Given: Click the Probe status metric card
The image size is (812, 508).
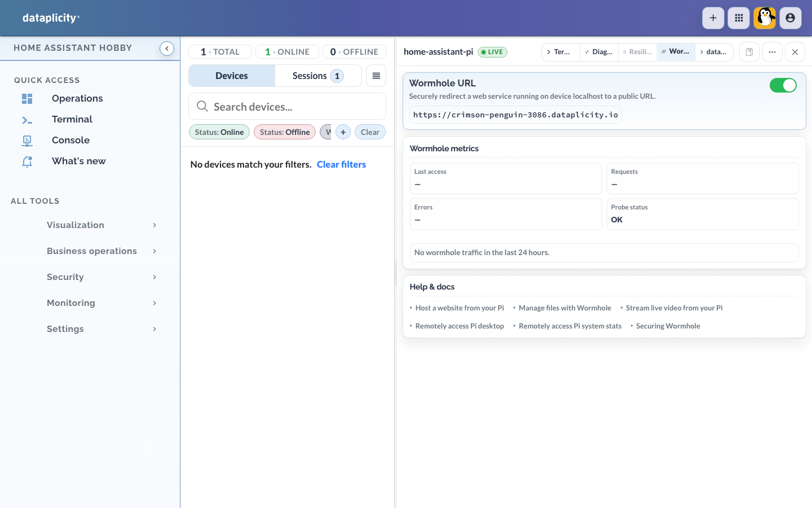Looking at the screenshot, I should pos(703,214).
